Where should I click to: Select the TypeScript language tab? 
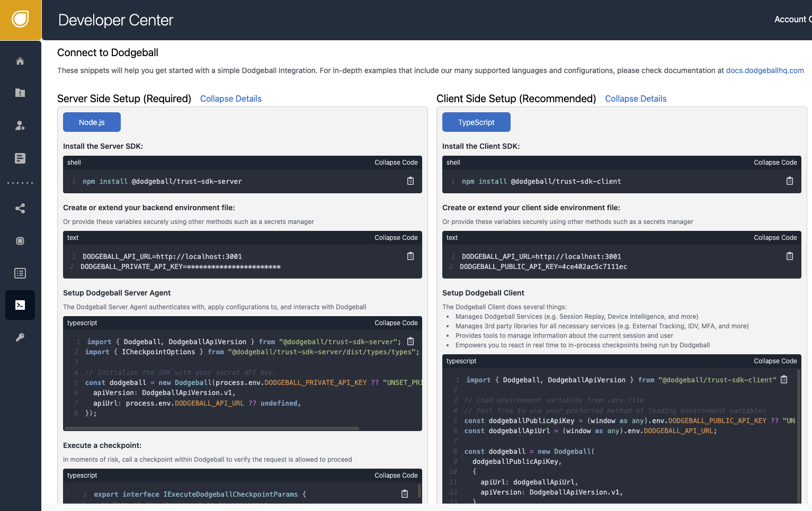(476, 122)
